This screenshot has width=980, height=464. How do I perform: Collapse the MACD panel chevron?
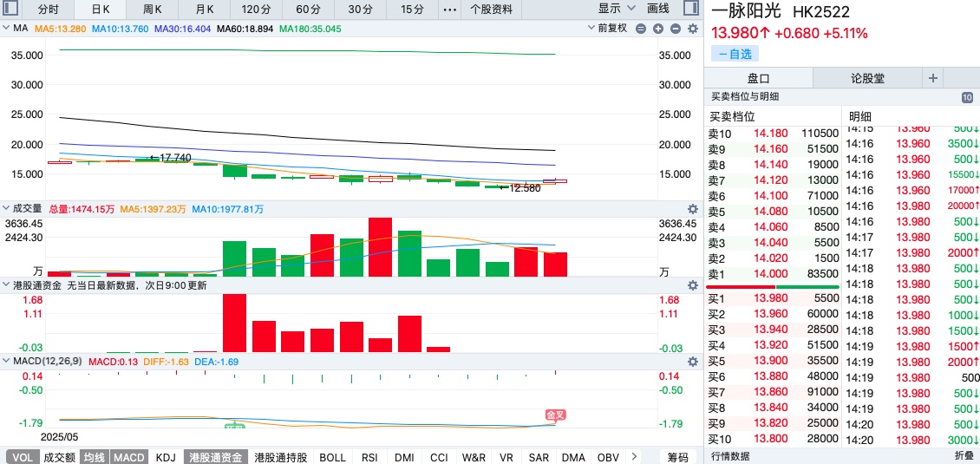[x=5, y=362]
